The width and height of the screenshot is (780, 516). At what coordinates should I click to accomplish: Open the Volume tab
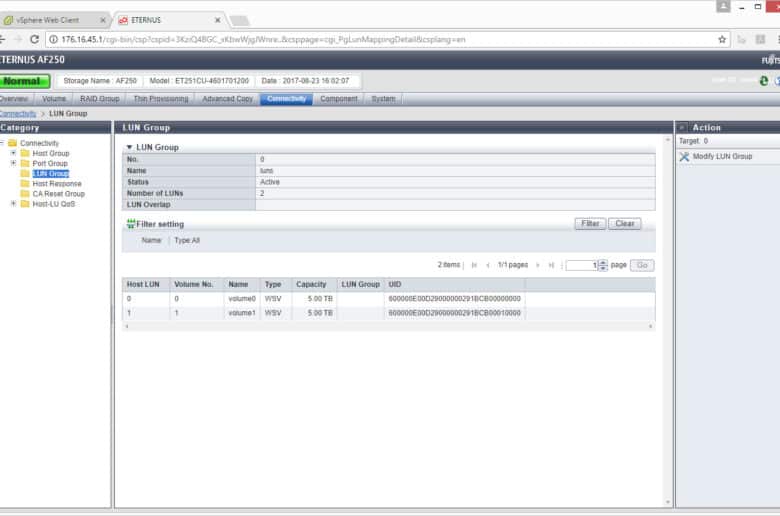[54, 99]
